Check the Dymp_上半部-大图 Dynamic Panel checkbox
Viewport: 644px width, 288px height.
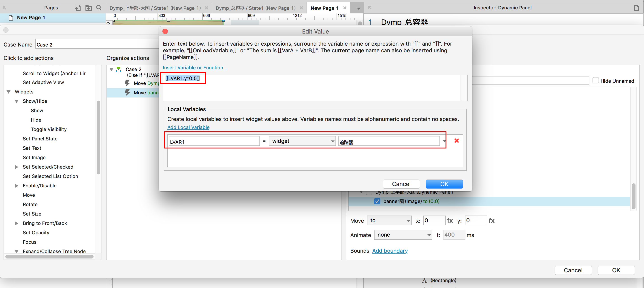[369, 192]
